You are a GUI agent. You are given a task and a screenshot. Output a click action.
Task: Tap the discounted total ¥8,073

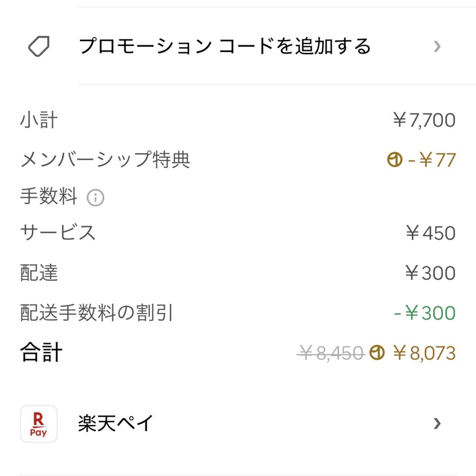tap(424, 353)
